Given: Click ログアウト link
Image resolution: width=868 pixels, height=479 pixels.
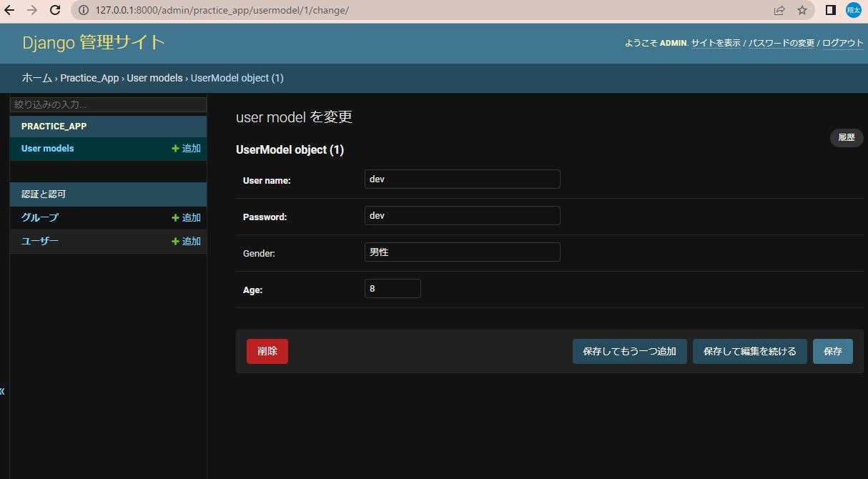Looking at the screenshot, I should pyautogui.click(x=843, y=43).
